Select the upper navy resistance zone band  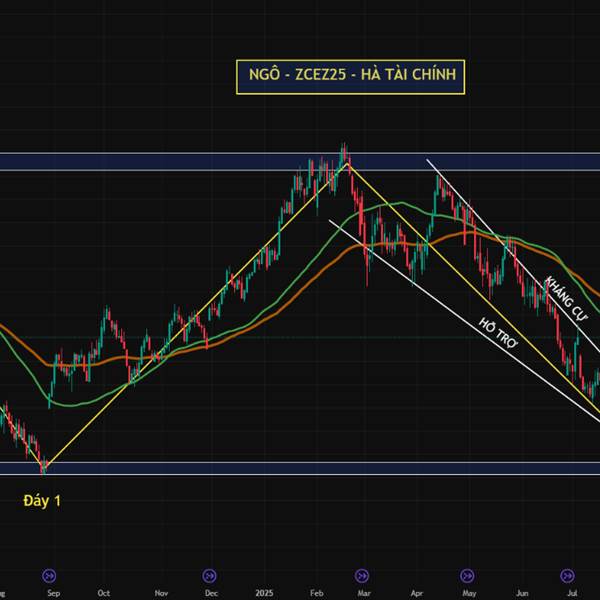300,162
